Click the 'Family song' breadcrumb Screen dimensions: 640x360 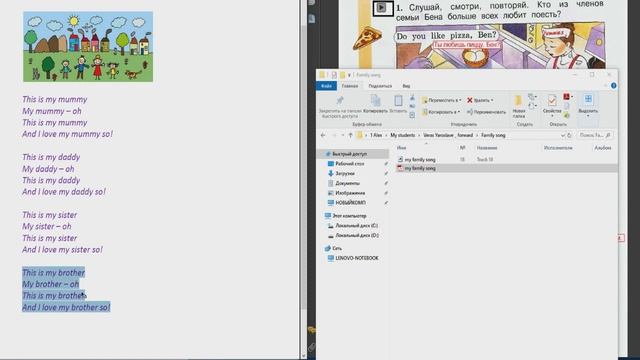493,135
